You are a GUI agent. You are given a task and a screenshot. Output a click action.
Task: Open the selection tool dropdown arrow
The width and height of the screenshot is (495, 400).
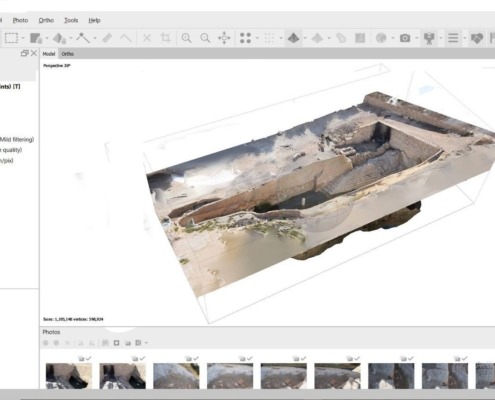tap(23, 38)
